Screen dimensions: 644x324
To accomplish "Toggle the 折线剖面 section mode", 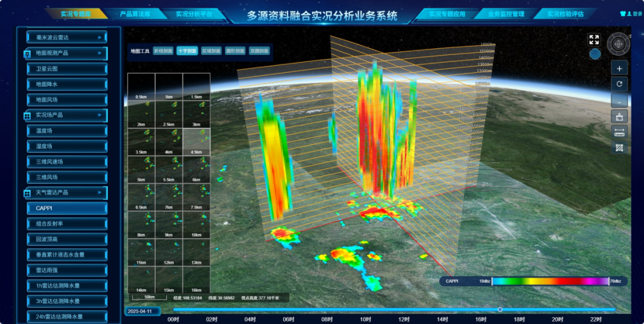I will point(163,51).
